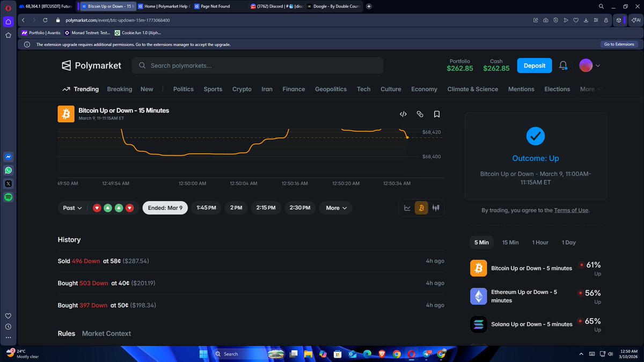This screenshot has width=644, height=362.
Task: Open sidebar history clock icon
Action: pos(8,327)
